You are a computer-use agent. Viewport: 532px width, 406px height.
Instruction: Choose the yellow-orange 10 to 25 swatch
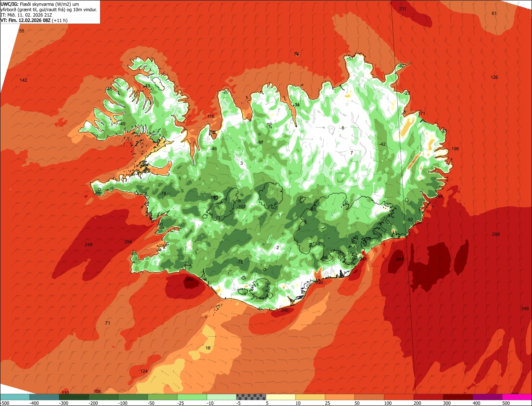(310, 397)
